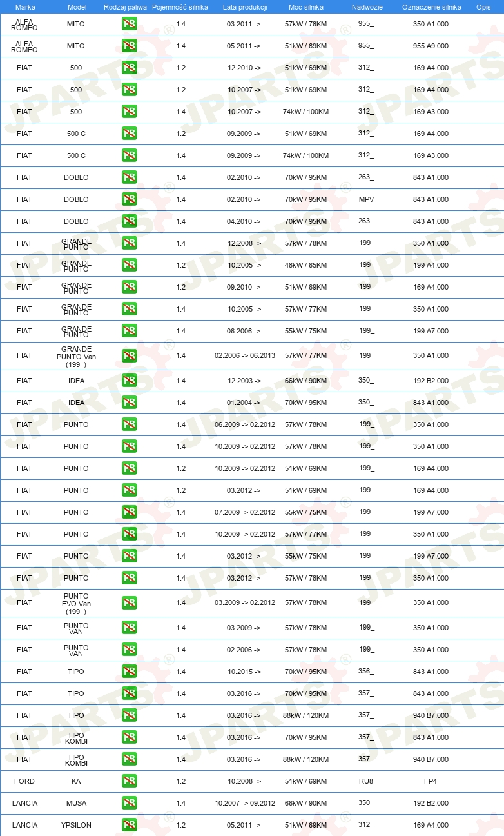Select engine code 955 A9.000
504x836 pixels.
click(431, 46)
